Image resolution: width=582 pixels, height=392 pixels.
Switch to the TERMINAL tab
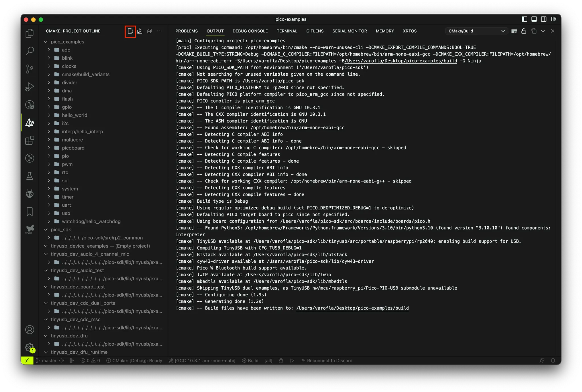pyautogui.click(x=287, y=31)
